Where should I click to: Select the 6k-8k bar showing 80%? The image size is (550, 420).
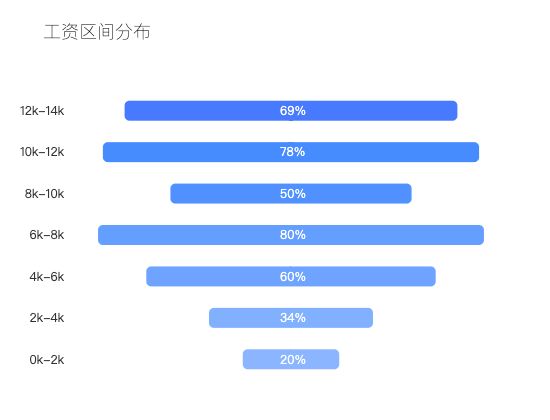tap(291, 235)
